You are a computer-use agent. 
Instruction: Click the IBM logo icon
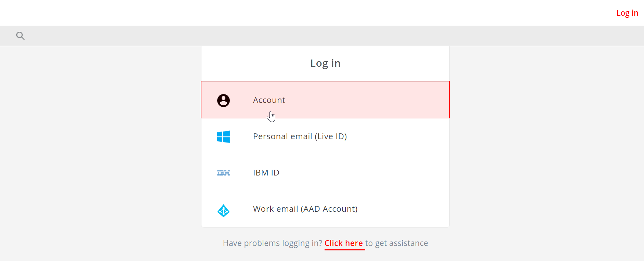223,173
